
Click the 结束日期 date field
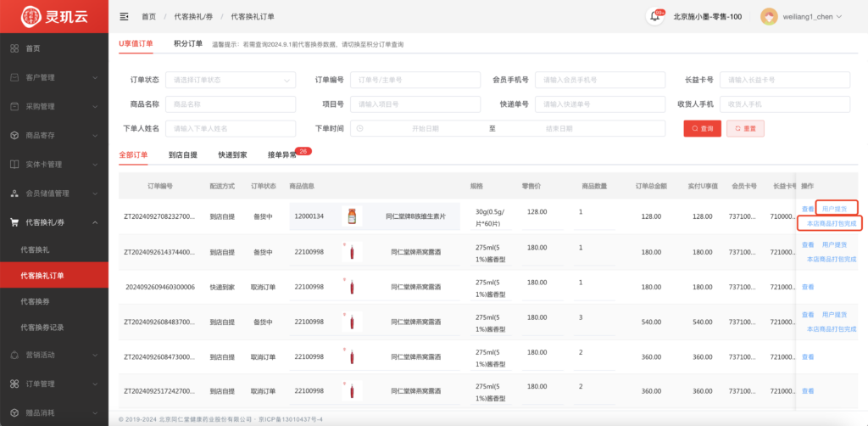559,128
